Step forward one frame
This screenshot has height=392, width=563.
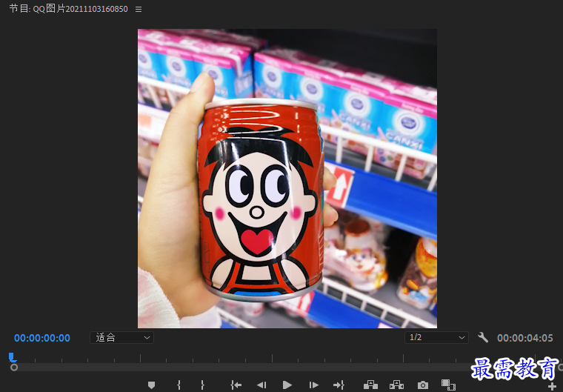coord(313,385)
